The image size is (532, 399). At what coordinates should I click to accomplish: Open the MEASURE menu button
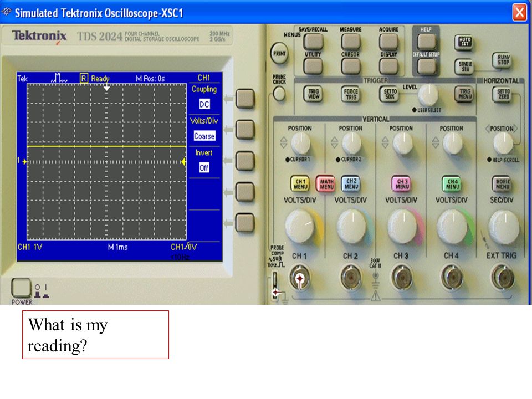coord(350,42)
